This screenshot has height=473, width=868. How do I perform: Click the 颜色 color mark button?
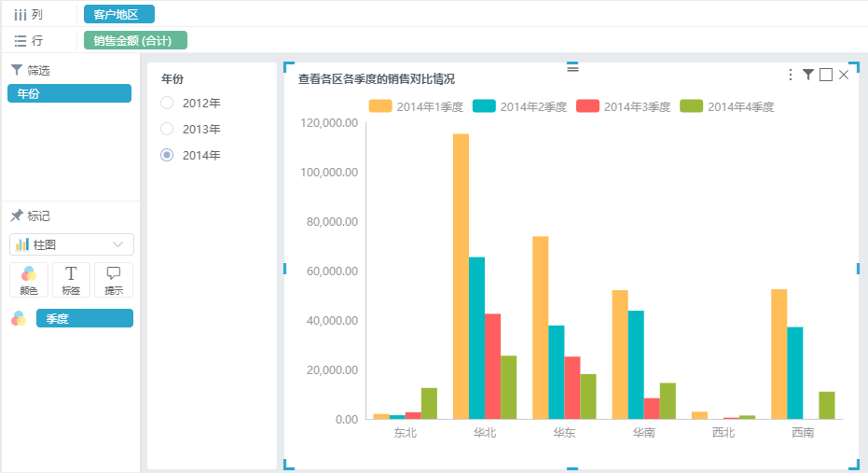click(x=29, y=280)
